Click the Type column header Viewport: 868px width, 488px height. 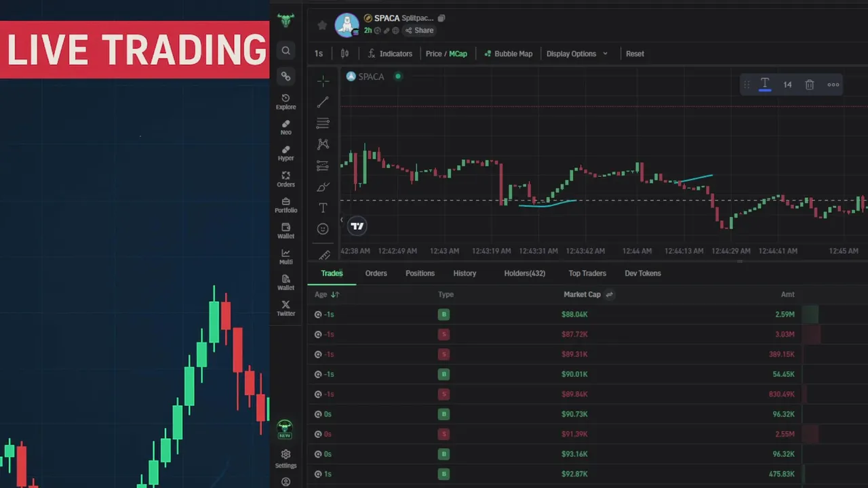(446, 294)
